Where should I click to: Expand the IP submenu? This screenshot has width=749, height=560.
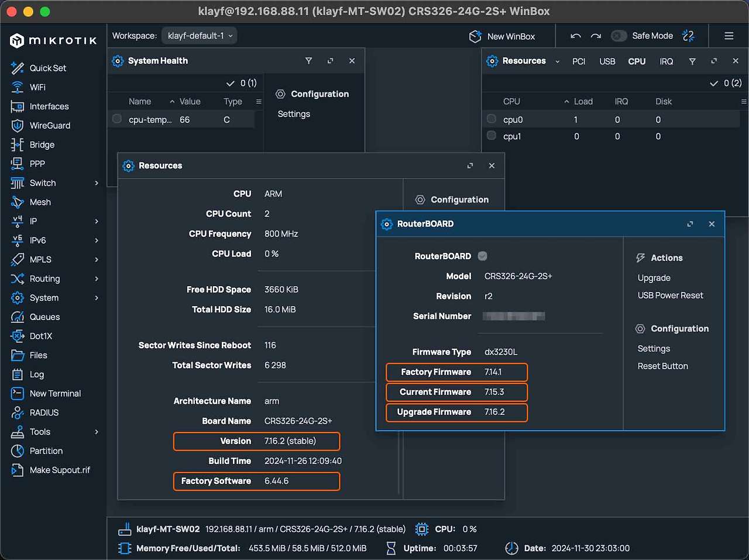point(97,221)
